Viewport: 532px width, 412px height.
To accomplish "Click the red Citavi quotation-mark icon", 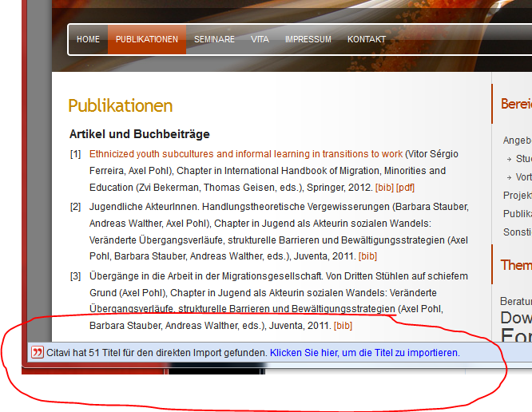I will [37, 352].
